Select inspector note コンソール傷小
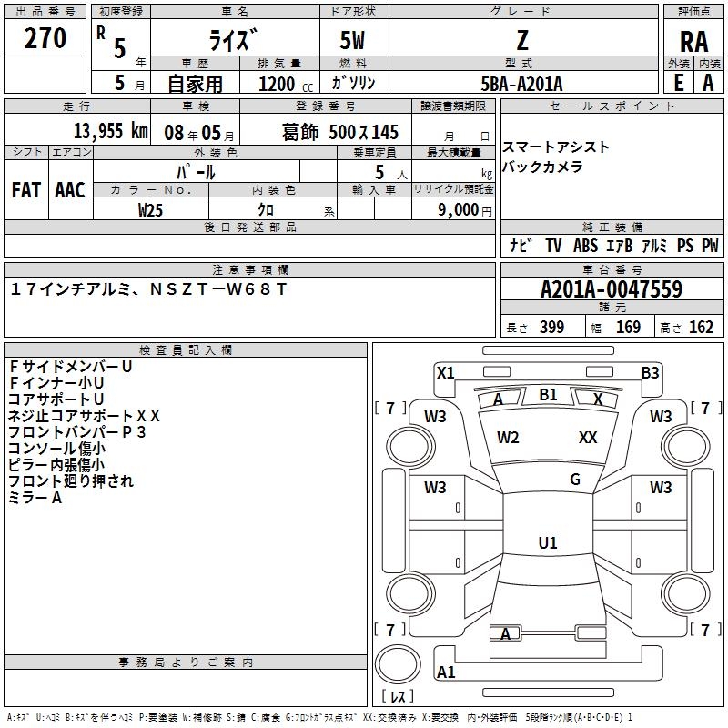 (x=56, y=449)
